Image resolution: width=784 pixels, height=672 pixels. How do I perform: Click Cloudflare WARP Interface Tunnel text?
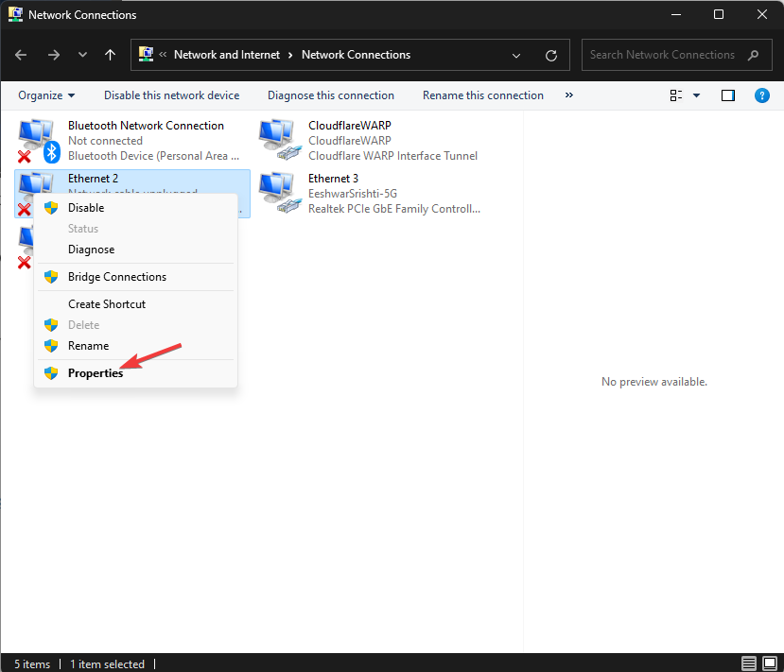tap(392, 156)
